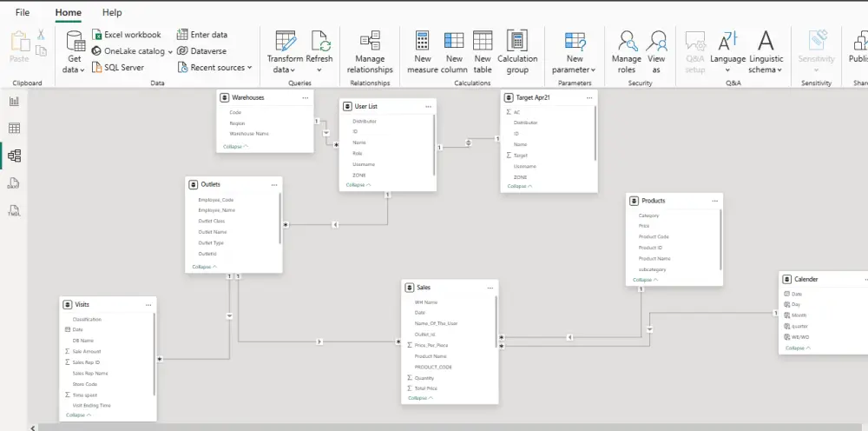Click the Enter data button
This screenshot has width=868, height=431.
(202, 35)
